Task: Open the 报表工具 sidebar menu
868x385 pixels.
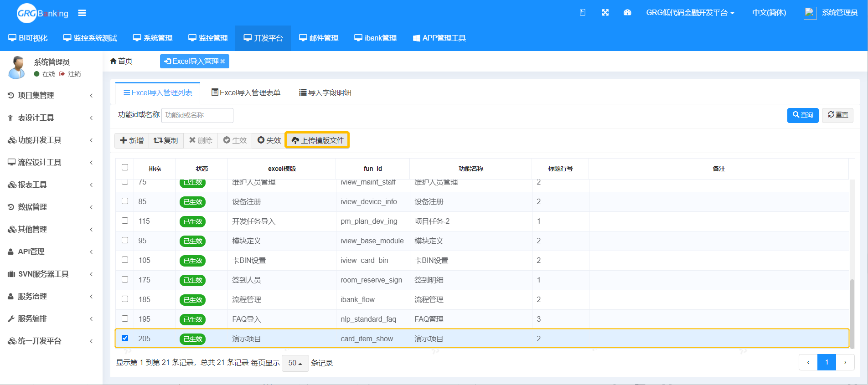Action: (x=51, y=185)
